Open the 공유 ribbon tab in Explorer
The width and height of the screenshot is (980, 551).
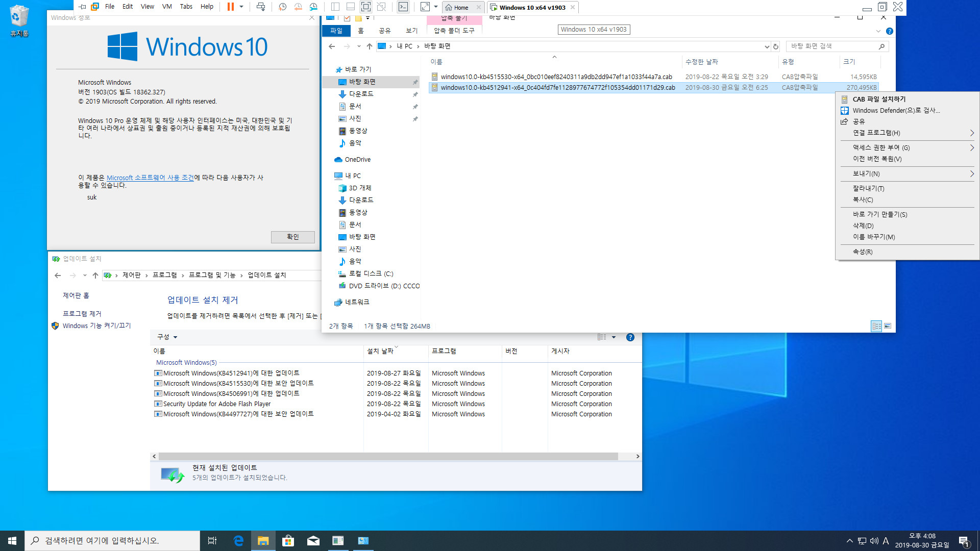385,31
